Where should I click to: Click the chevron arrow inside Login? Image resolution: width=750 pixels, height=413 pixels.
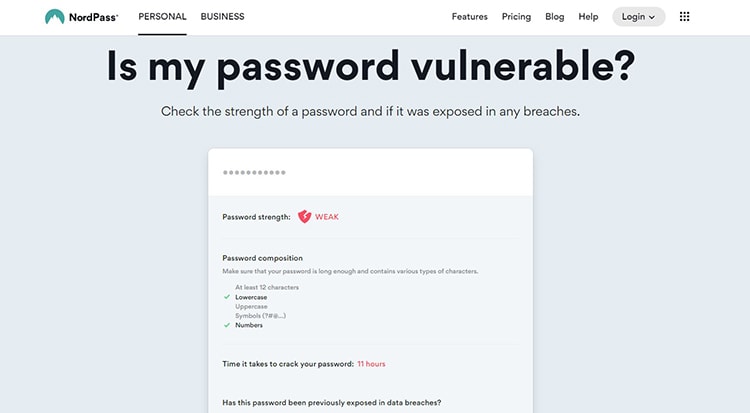pos(651,17)
